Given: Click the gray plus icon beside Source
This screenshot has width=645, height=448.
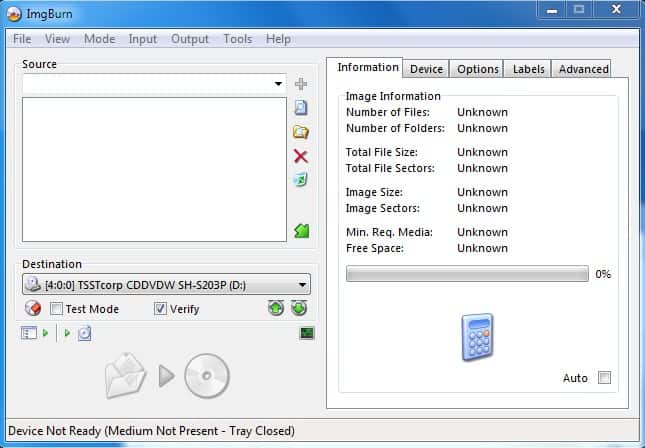Looking at the screenshot, I should pos(301,84).
